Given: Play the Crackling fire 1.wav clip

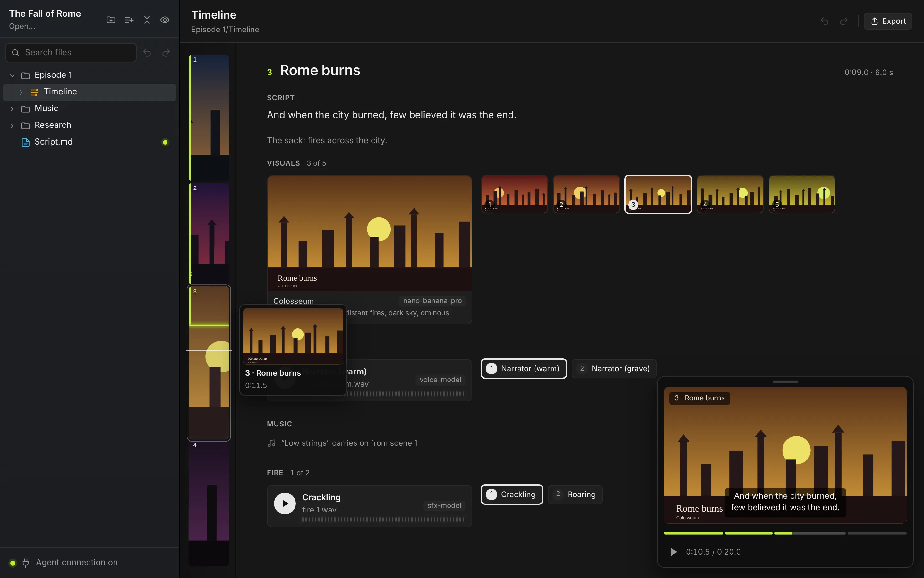Looking at the screenshot, I should tap(285, 504).
